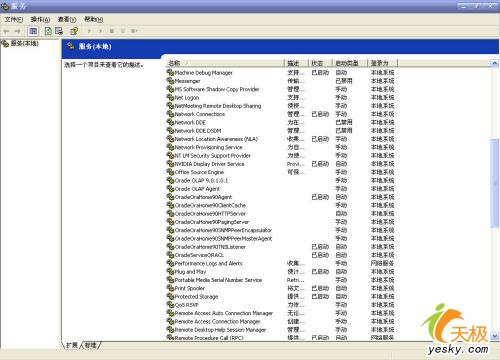
Task: Click the gear icon beside Network DDE DSDM
Action: 170,130
